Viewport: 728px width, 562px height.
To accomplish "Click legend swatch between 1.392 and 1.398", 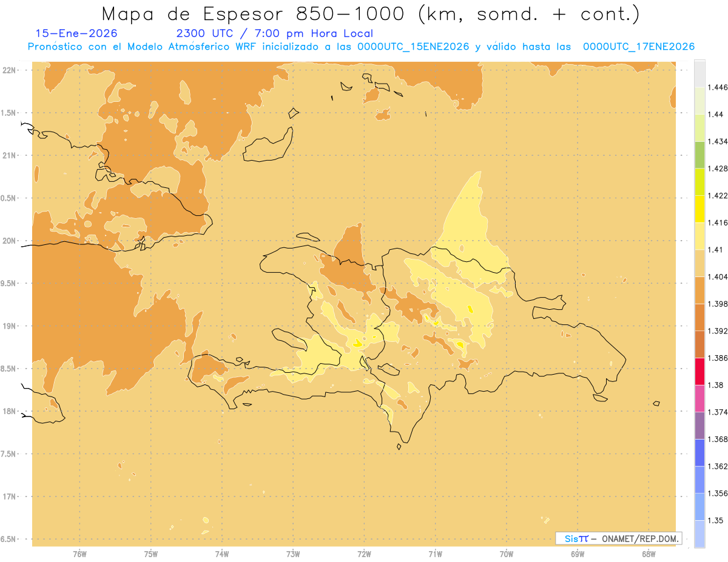I will point(699,317).
